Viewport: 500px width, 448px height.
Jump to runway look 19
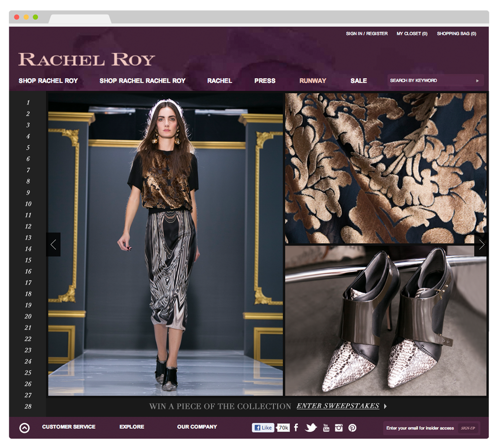28,305
